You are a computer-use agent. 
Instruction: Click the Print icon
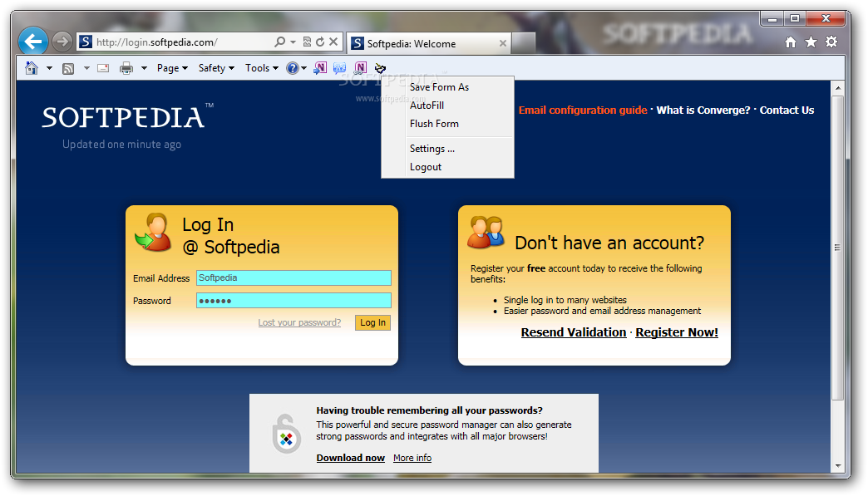126,68
